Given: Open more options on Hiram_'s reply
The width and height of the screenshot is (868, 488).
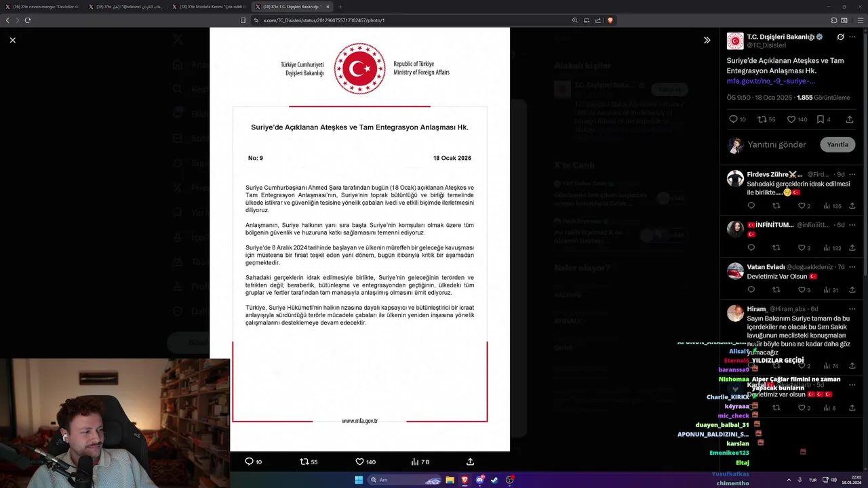Looking at the screenshot, I should click(852, 308).
